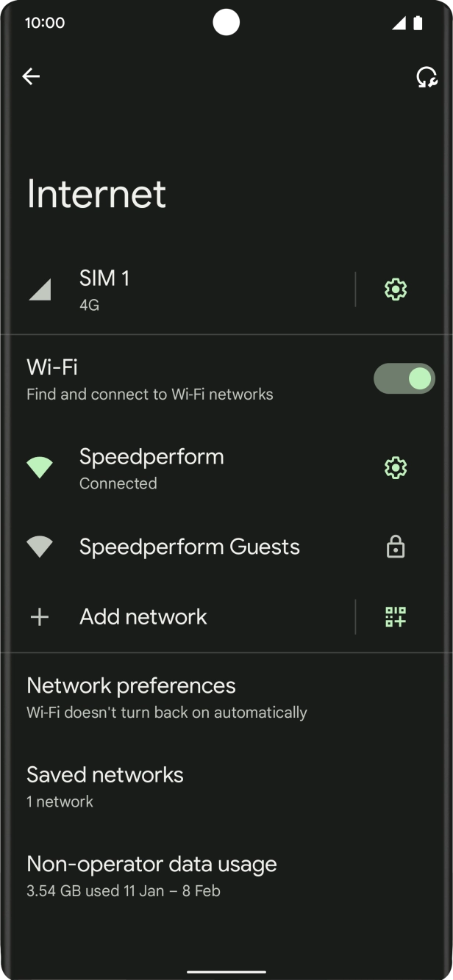Tap the plus icon beside Add network
The height and width of the screenshot is (980, 453).
coord(40,617)
